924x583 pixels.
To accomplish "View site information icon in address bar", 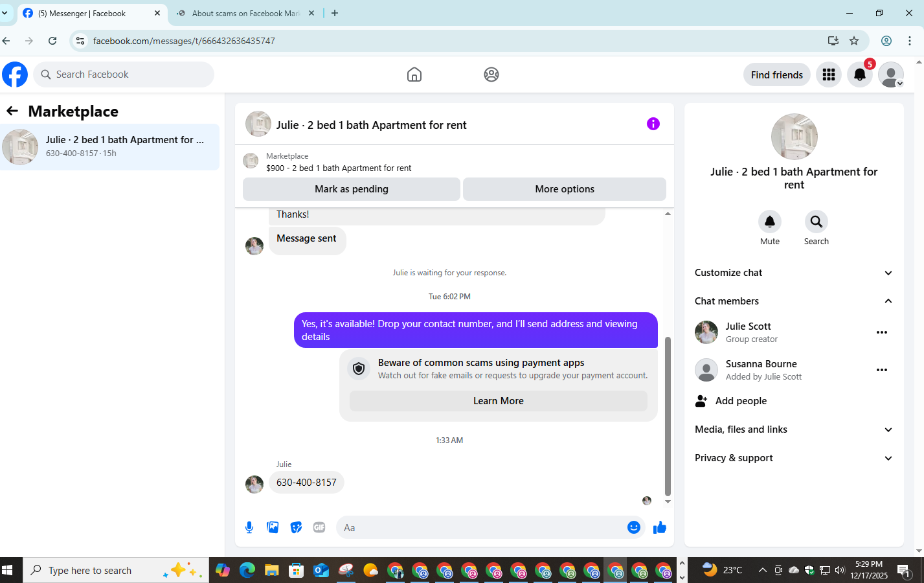I will point(80,41).
